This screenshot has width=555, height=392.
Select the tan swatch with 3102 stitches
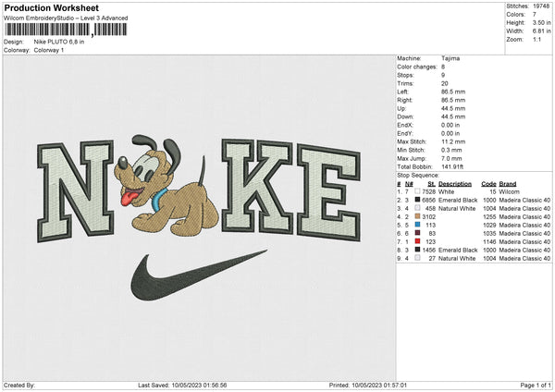[x=418, y=216]
